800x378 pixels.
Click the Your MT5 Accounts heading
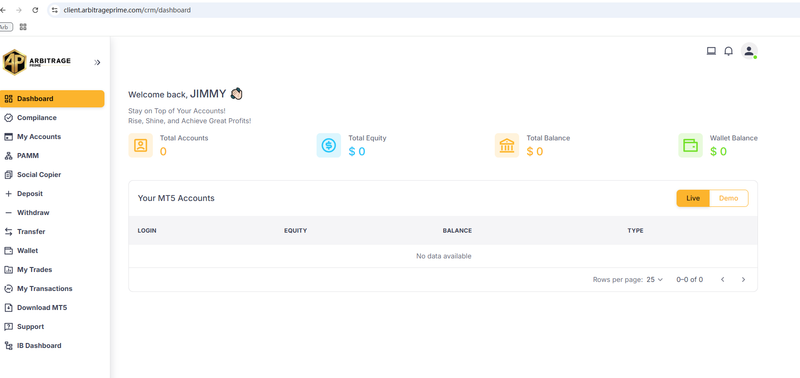176,198
